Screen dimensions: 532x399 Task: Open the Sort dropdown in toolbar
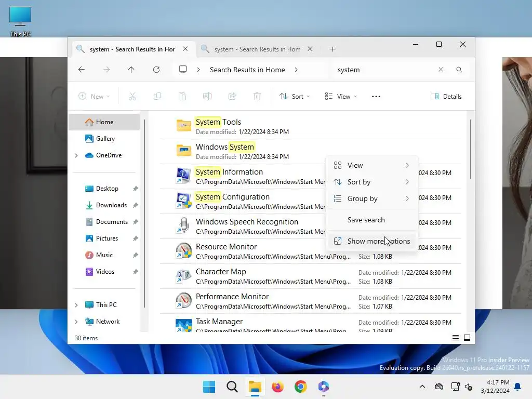(295, 96)
